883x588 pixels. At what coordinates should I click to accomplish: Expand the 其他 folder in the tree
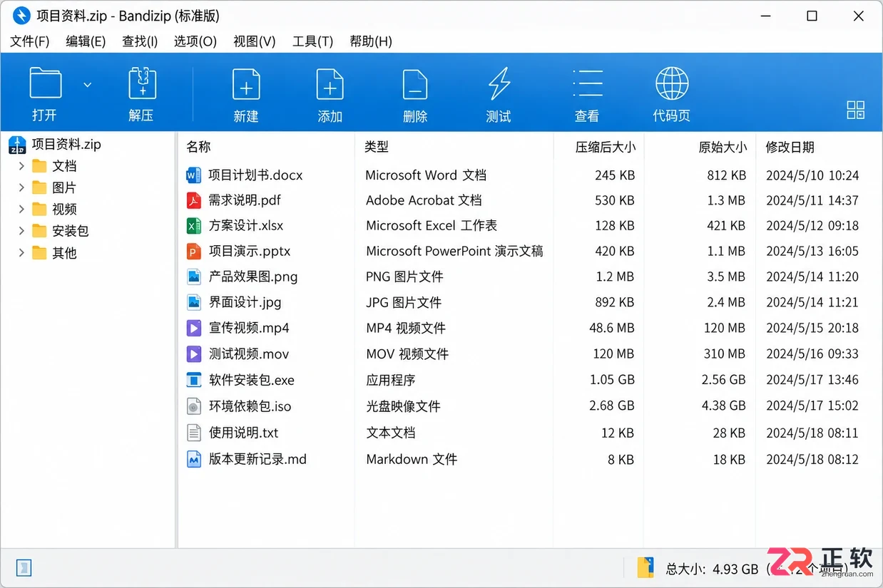[x=22, y=252]
